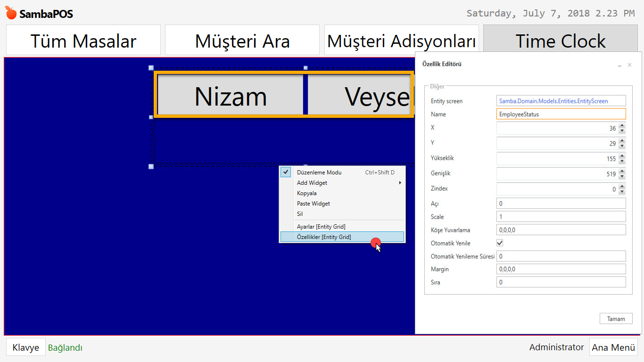This screenshot has width=644, height=362.
Task: Open Ayarlar [Entity Grid] from the menu
Action: click(x=322, y=226)
